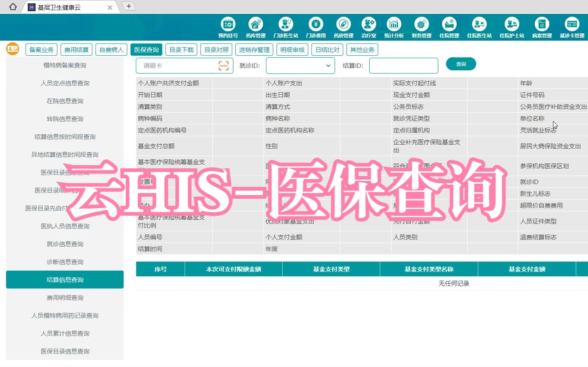Switch to 日结比对 tab

(327, 50)
